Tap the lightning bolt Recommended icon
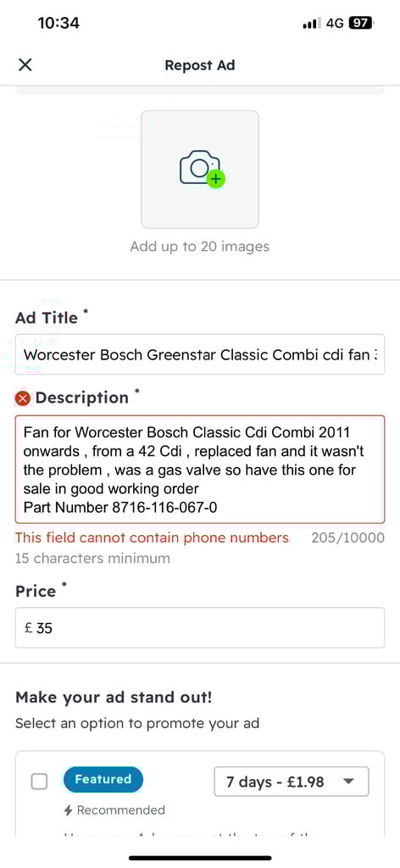400x868 pixels. coord(68,810)
